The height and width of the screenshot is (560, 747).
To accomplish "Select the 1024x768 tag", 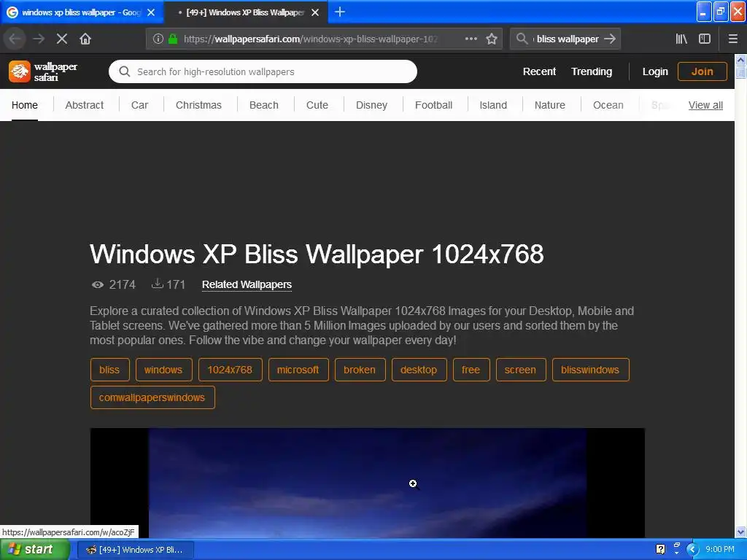I will click(x=230, y=370).
